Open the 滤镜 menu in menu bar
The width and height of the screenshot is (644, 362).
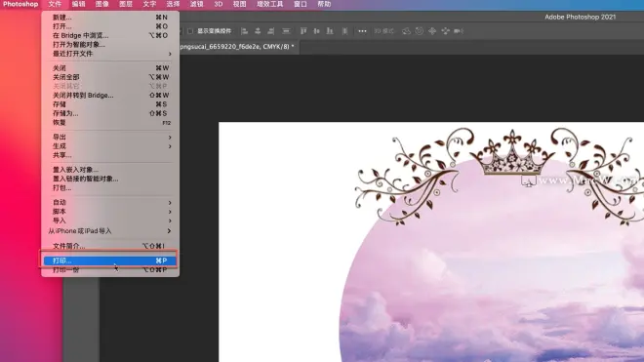[x=197, y=4]
